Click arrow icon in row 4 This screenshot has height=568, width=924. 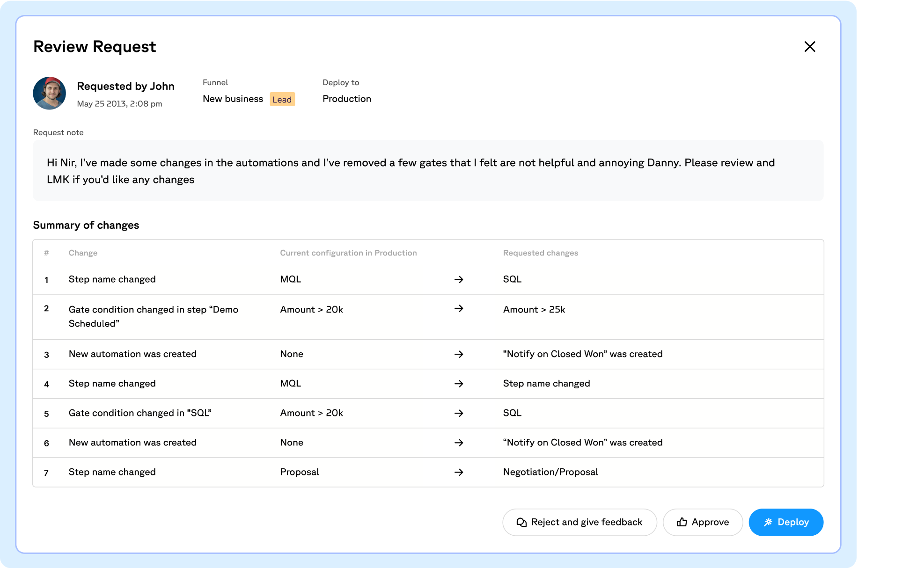(x=459, y=384)
